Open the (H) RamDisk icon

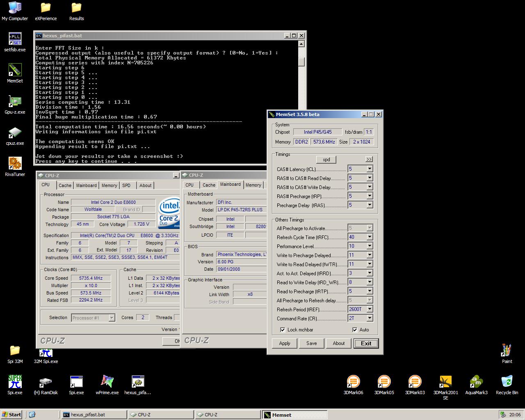[46, 385]
